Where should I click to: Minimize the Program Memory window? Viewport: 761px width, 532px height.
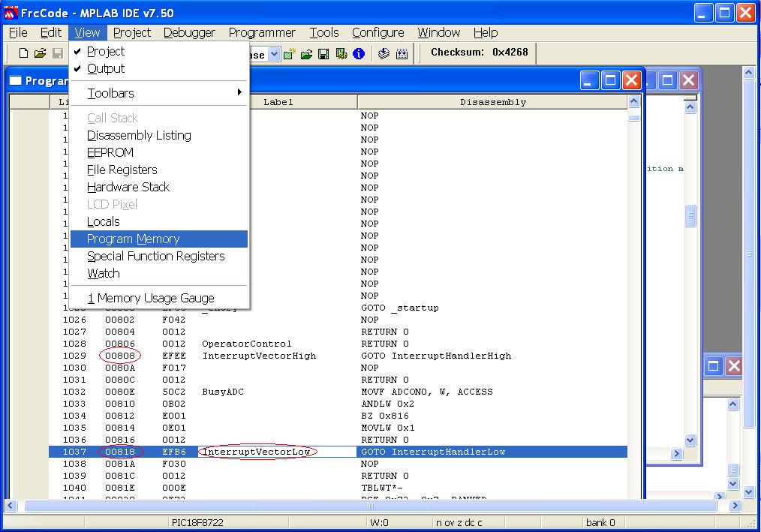point(589,80)
